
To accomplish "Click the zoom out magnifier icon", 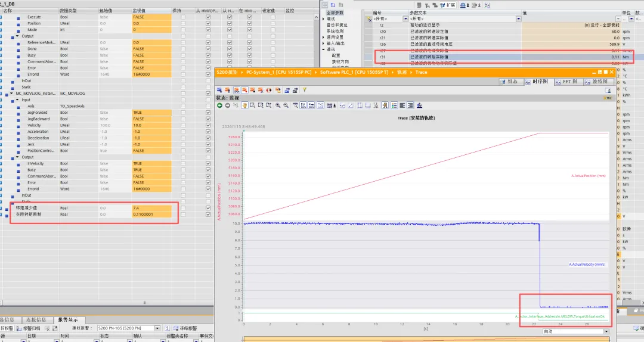I will tap(286, 105).
